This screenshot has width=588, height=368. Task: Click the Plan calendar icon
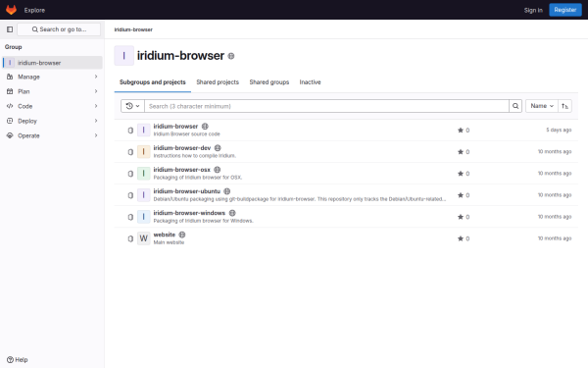10,91
